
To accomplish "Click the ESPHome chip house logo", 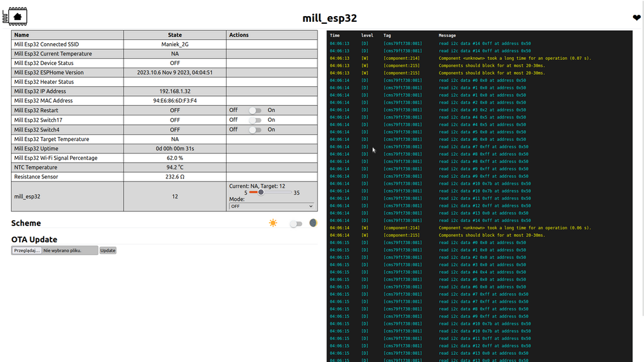I will (16, 17).
